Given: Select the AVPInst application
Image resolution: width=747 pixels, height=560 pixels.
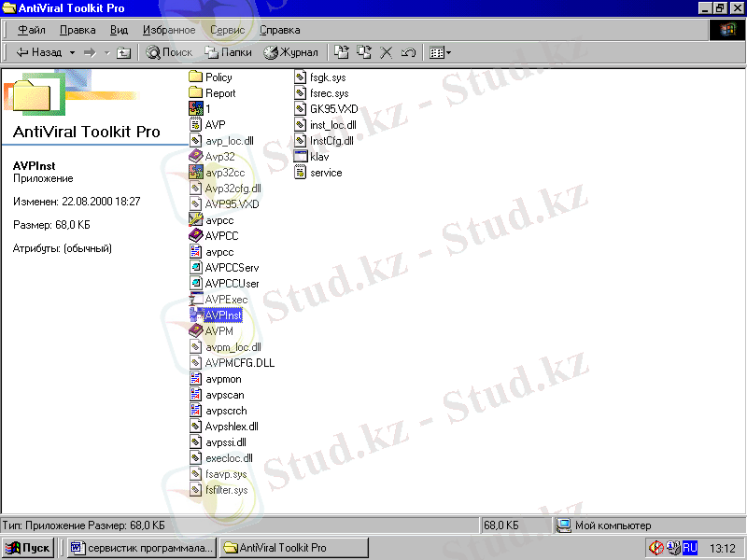Looking at the screenshot, I should 216,315.
